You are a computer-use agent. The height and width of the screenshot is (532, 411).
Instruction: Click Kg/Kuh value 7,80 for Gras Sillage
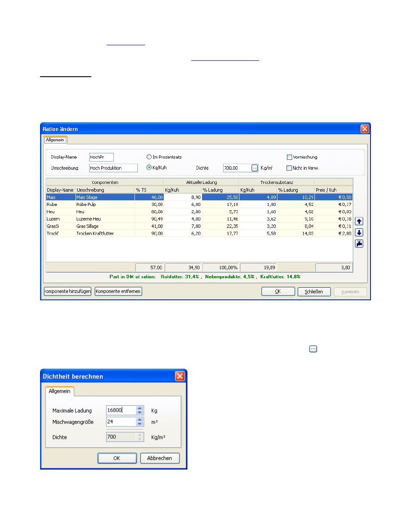pyautogui.click(x=183, y=226)
